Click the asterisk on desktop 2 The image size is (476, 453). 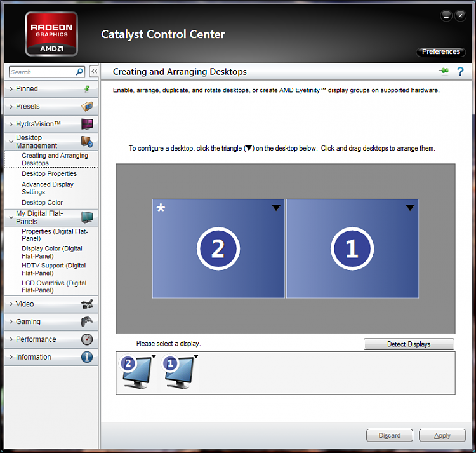161,208
